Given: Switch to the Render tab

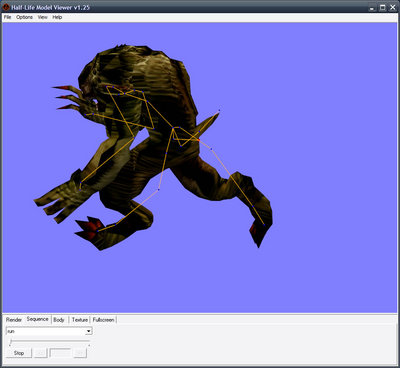Looking at the screenshot, I should point(14,320).
